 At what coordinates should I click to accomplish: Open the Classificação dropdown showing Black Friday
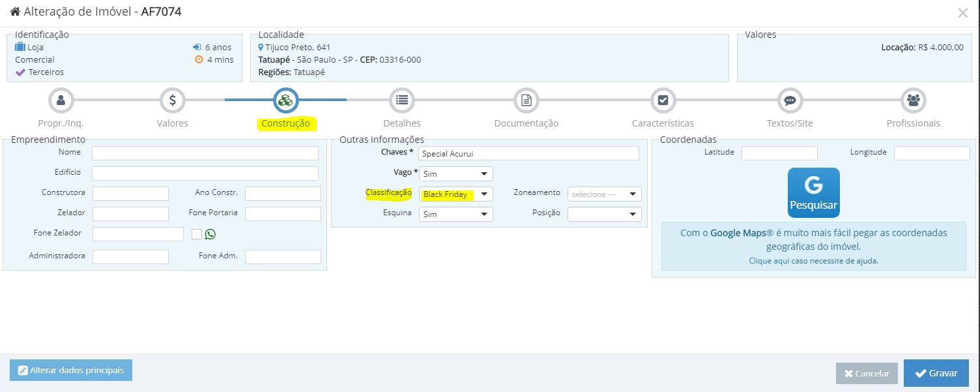[455, 194]
